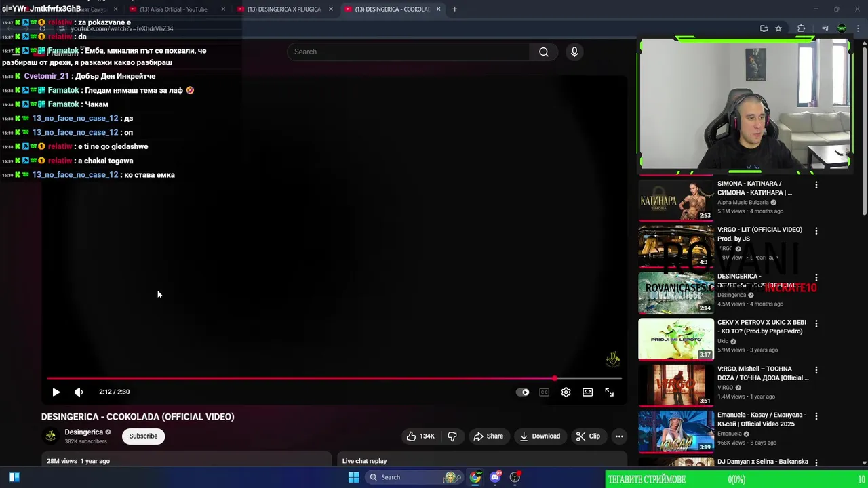Open V:RGO - LIT thumbnail
Viewport: 868px width, 488px height.
click(676, 246)
